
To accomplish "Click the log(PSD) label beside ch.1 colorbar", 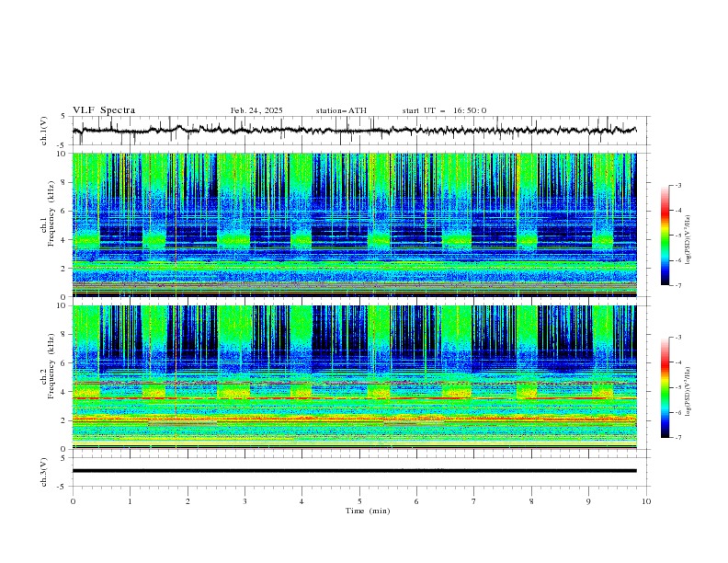I will (x=688, y=240).
